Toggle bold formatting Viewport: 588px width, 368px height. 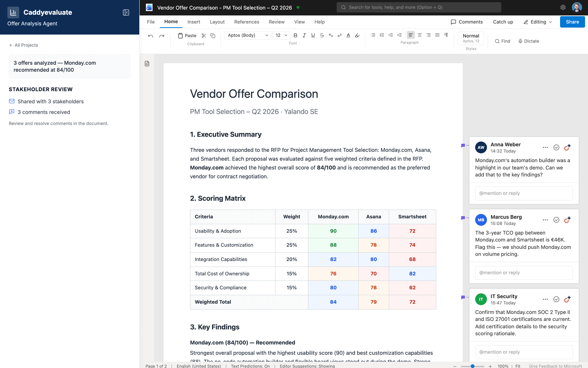pos(295,35)
